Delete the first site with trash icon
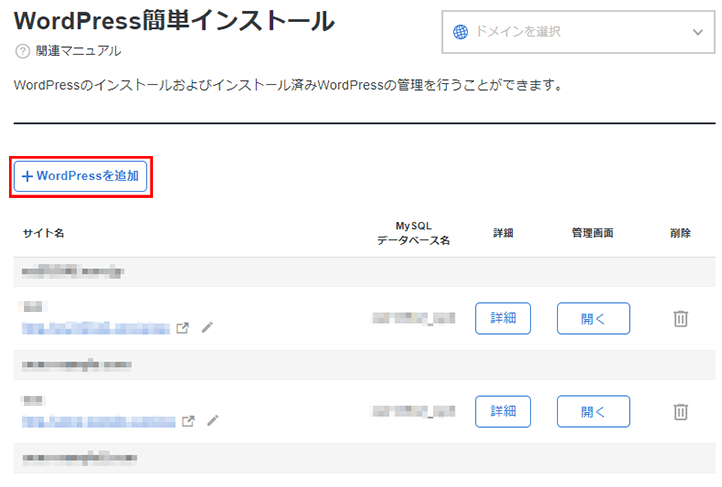 [681, 319]
